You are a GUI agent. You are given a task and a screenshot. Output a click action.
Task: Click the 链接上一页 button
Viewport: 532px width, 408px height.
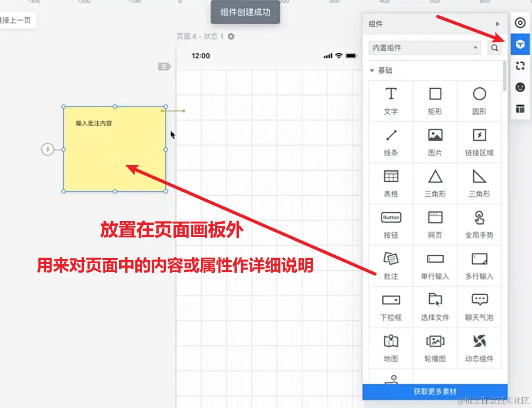17,21
